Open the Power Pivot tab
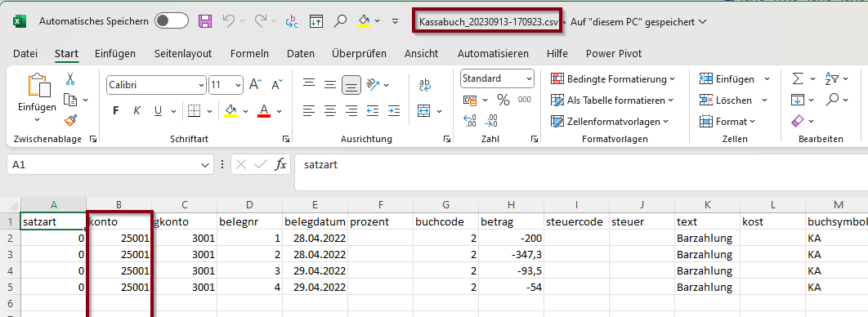 (x=614, y=54)
